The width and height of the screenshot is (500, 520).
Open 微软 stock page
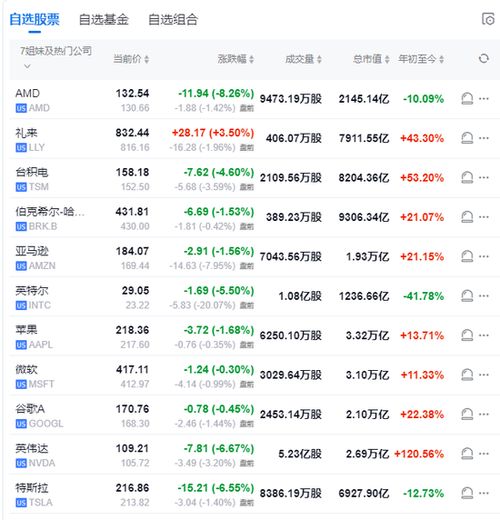coord(26,369)
